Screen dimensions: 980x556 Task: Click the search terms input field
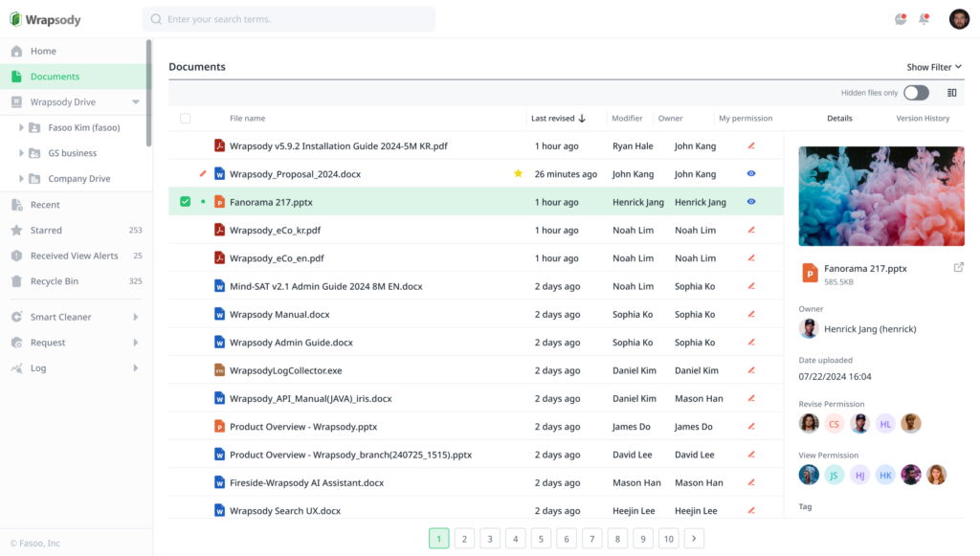tap(289, 19)
